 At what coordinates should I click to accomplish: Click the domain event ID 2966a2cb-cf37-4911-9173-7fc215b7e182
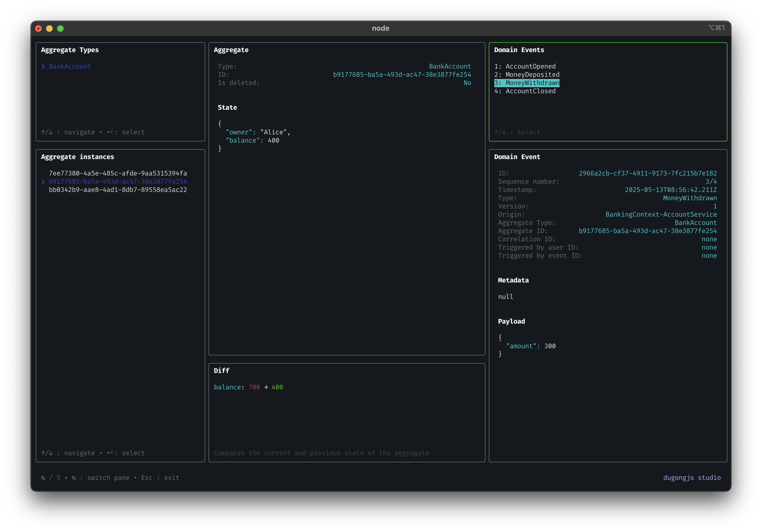click(x=648, y=173)
